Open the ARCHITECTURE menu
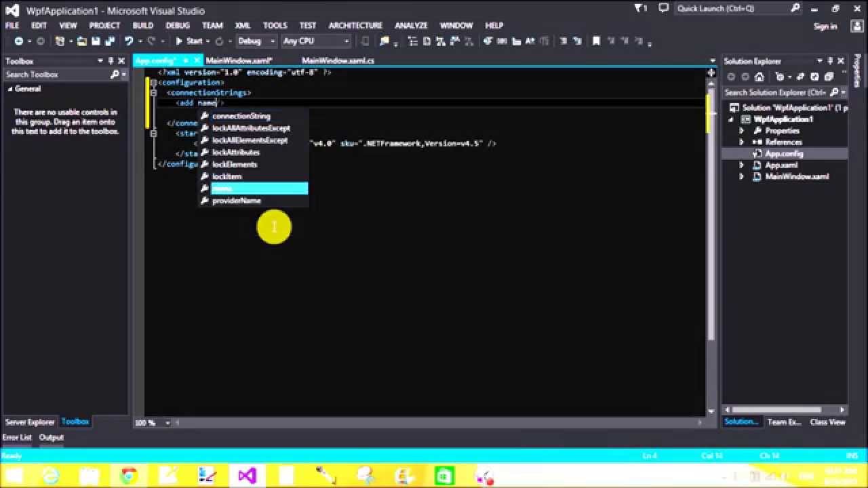This screenshot has height=488, width=868. [x=355, y=25]
